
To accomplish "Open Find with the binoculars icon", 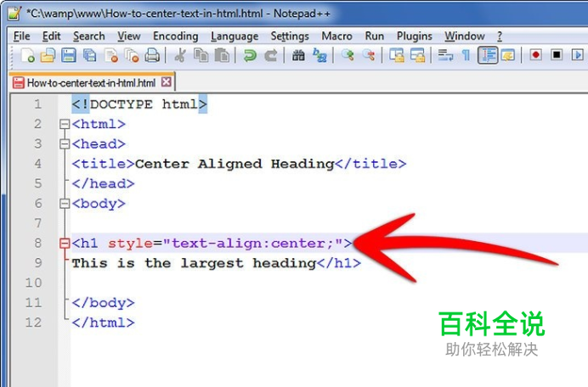I will tap(298, 56).
